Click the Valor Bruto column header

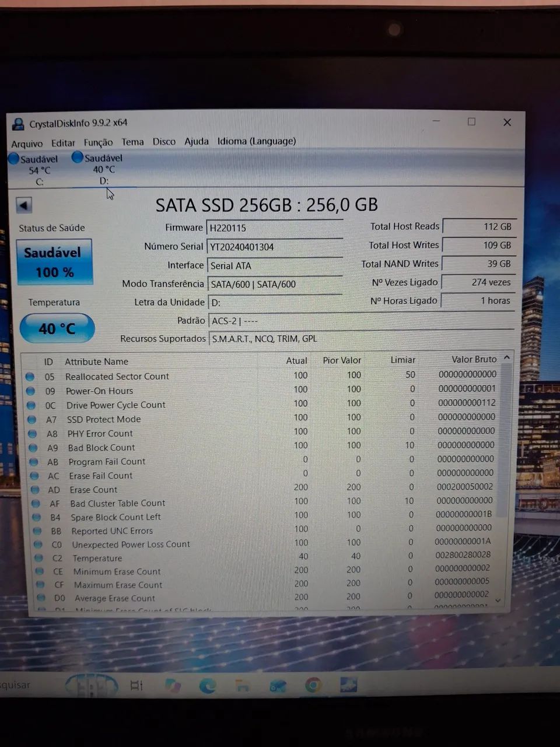click(x=474, y=359)
